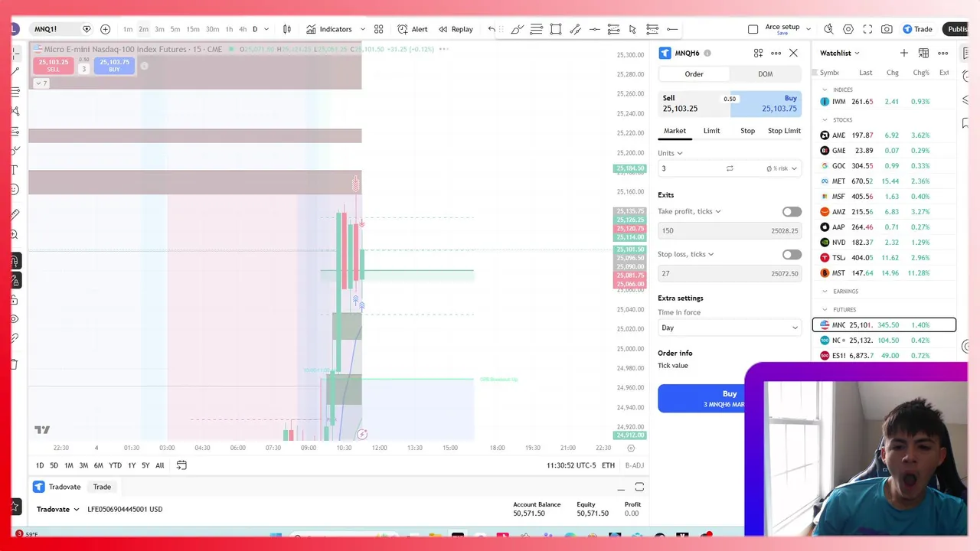Click the units quantity input showing 3
980x551 pixels.
[x=689, y=168]
